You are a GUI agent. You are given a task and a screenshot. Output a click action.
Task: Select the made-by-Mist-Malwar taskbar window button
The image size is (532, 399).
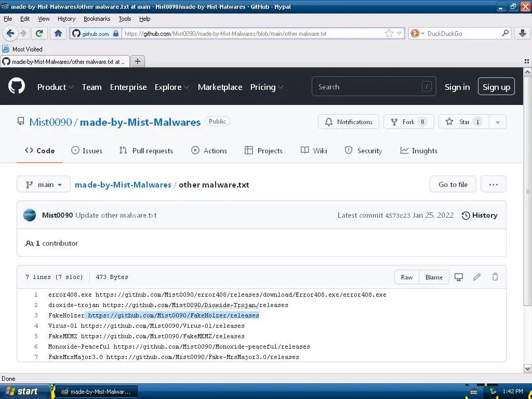pos(96,392)
